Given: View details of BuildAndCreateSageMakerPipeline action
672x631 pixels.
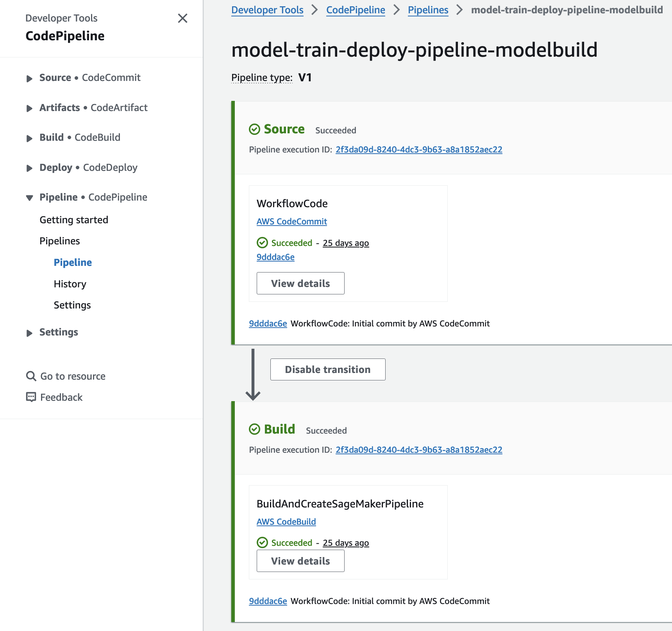Looking at the screenshot, I should pyautogui.click(x=300, y=561).
